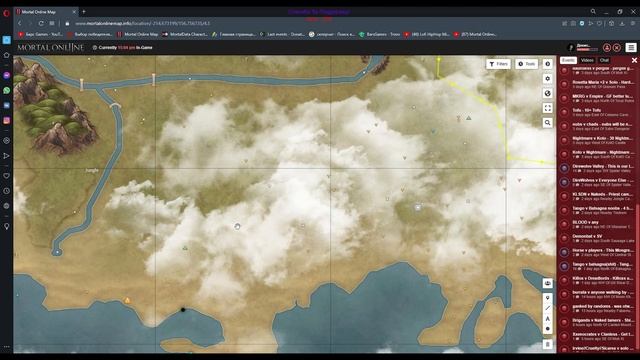
Task: Select the Mortal Online Map browser tab
Action: click(x=46, y=12)
